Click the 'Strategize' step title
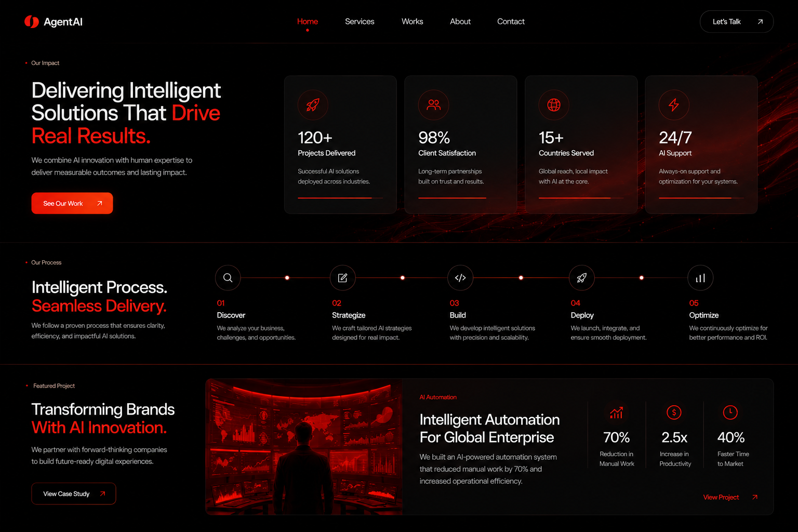 (349, 315)
